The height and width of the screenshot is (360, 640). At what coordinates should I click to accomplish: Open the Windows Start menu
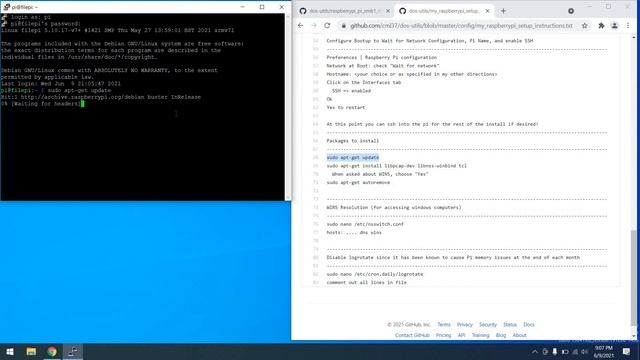(x=10, y=351)
